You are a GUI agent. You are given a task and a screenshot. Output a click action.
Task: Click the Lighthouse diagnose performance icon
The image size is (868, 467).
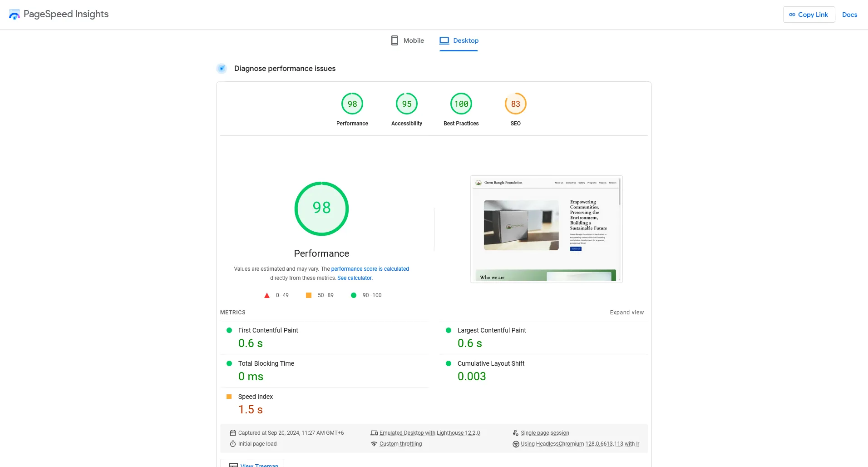coord(222,68)
